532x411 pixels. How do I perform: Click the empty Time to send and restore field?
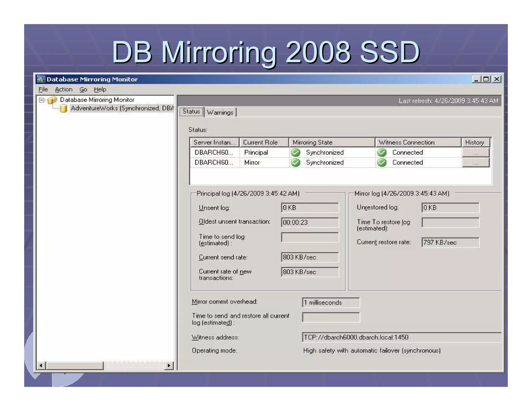[x=331, y=317]
